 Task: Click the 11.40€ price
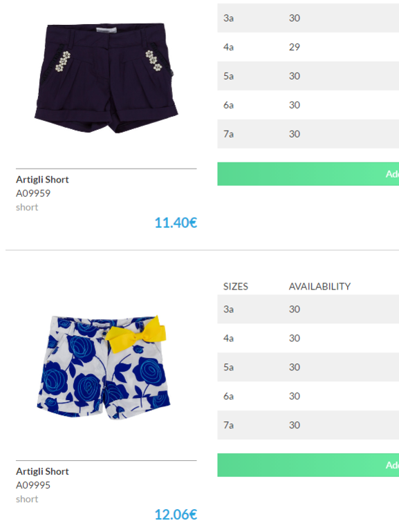pos(176,223)
